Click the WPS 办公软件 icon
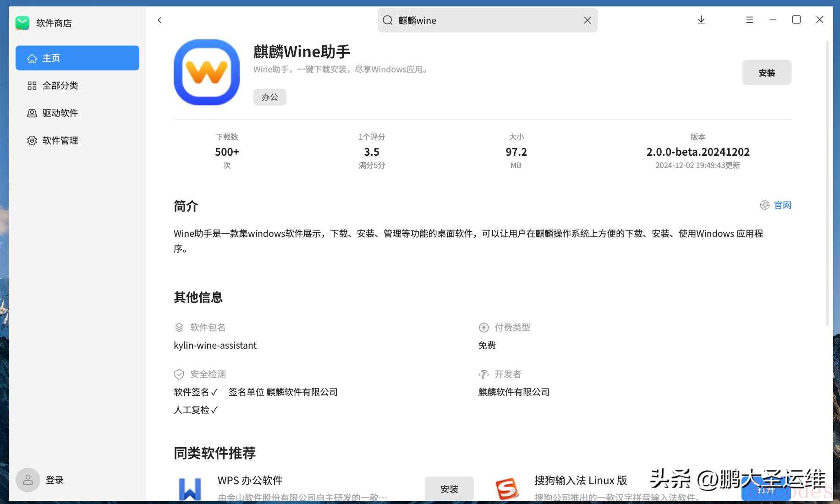 coord(190,488)
